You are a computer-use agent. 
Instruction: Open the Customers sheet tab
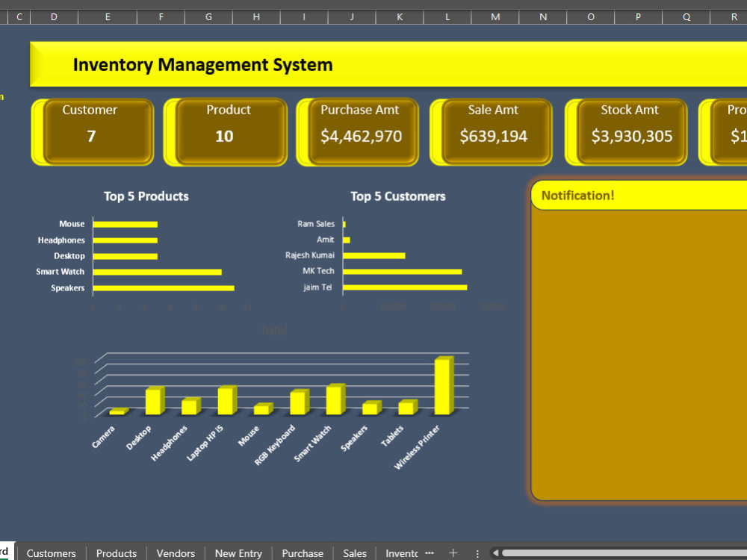coord(51,553)
